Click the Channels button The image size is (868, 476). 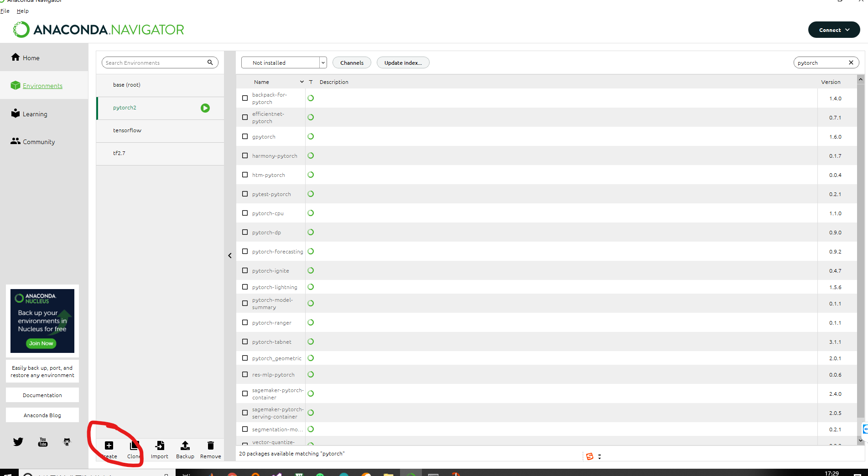(x=352, y=62)
